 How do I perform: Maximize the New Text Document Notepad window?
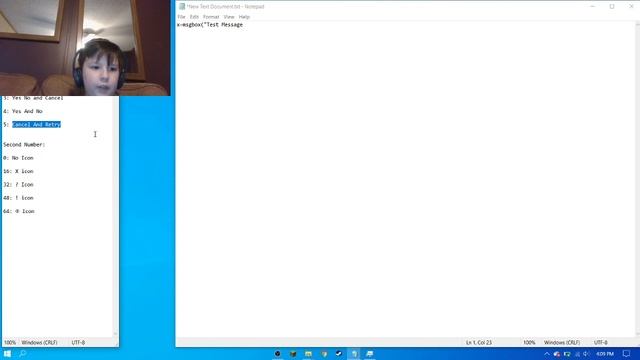pyautogui.click(x=612, y=7)
